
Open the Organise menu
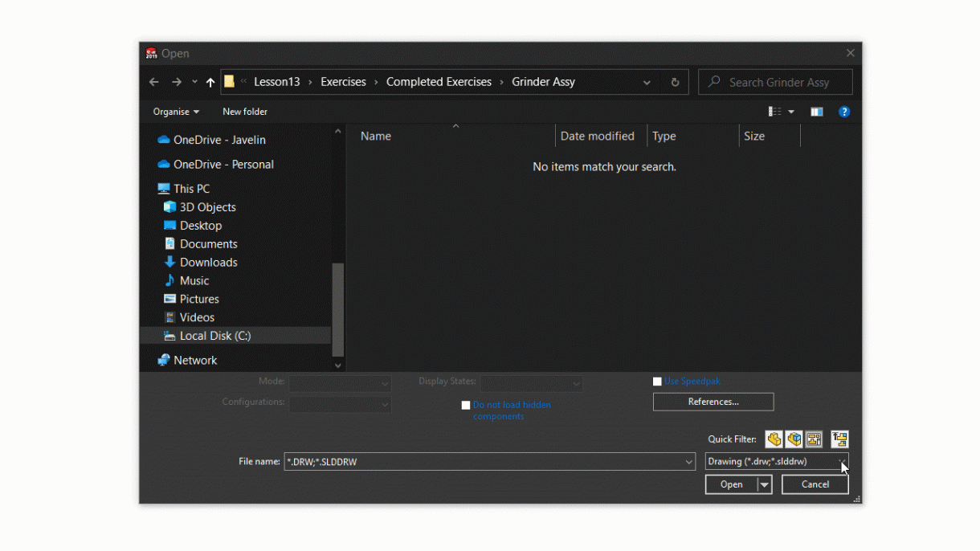pyautogui.click(x=176, y=112)
